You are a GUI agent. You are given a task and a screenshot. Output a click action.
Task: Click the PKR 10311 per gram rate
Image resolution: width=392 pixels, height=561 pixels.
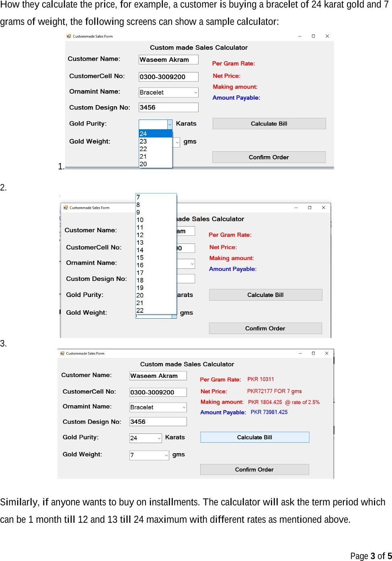coord(261,379)
